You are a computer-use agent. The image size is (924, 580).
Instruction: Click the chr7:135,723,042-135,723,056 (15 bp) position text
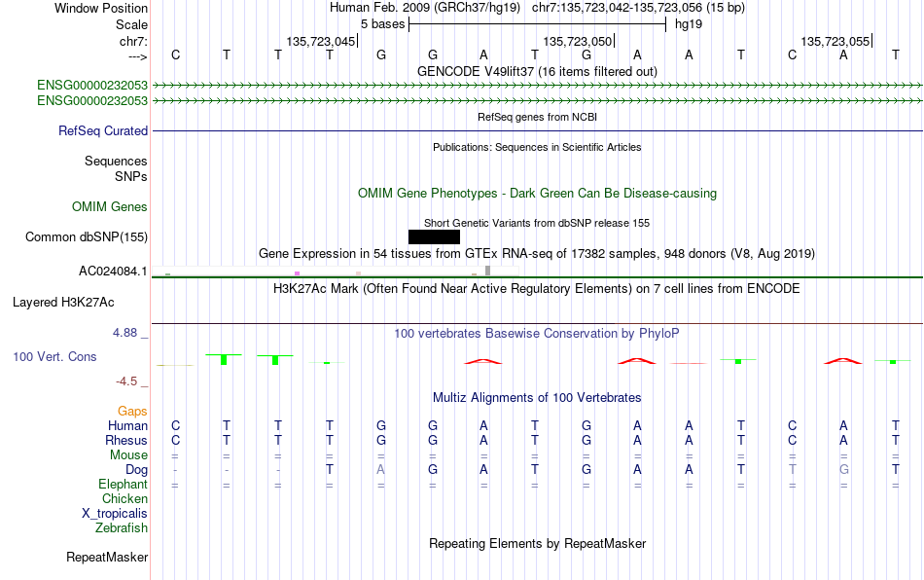(638, 8)
